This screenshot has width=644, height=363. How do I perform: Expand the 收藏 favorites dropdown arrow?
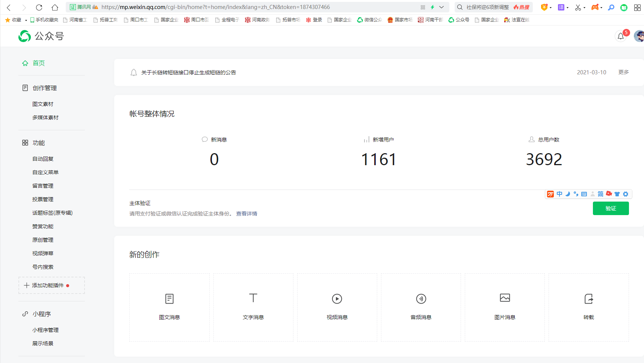26,20
